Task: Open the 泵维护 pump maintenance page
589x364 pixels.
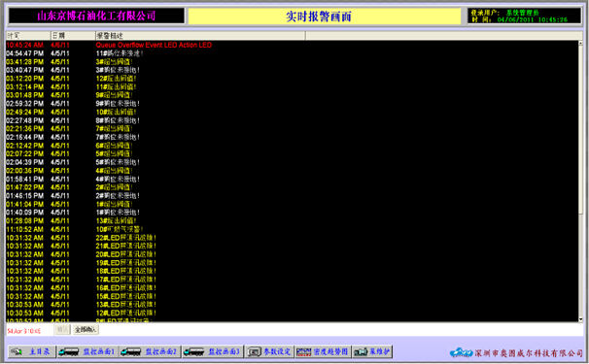Action: 372,351
